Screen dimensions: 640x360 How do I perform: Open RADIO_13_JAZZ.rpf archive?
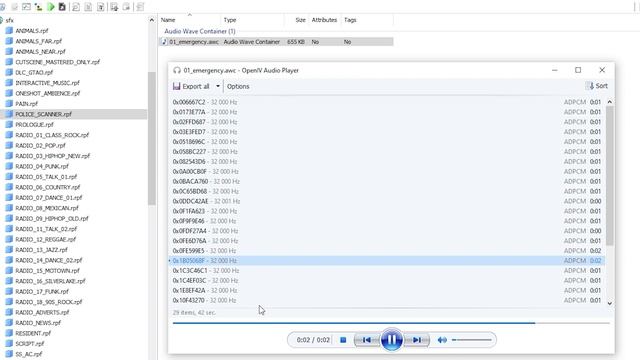[x=42, y=250]
